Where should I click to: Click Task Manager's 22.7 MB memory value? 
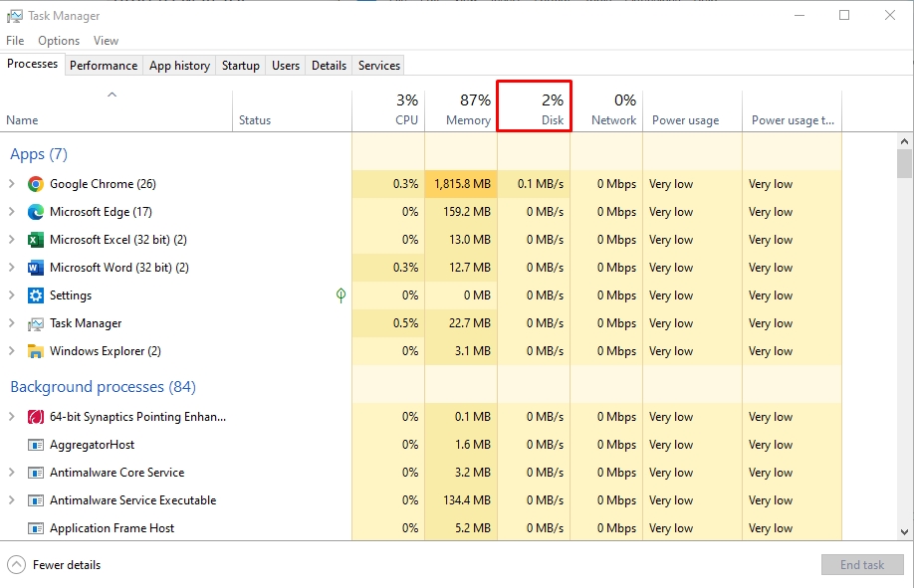point(469,323)
